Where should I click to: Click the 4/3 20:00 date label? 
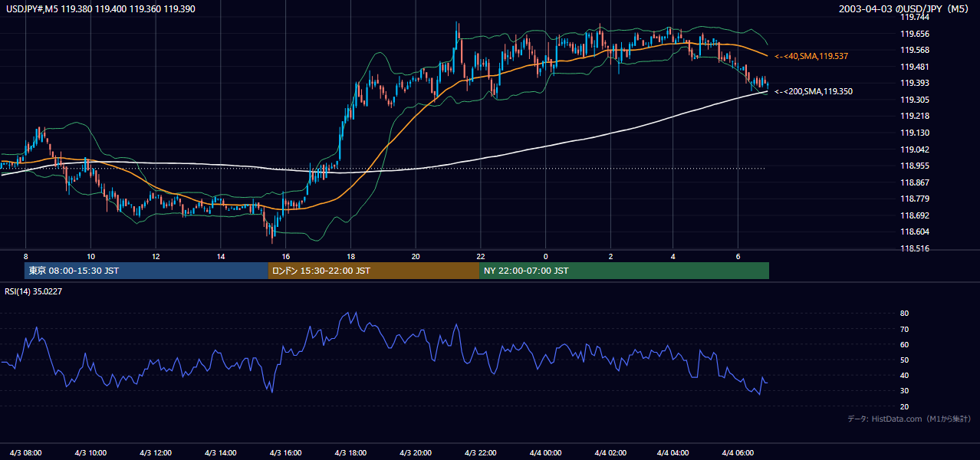coord(416,452)
